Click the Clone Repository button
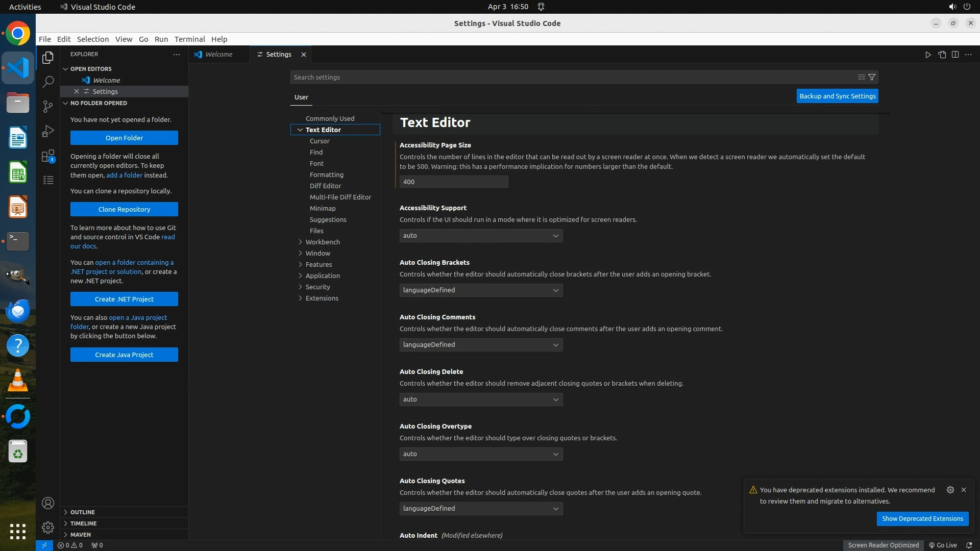Screen dimensions: 980x551 [x=124, y=209]
